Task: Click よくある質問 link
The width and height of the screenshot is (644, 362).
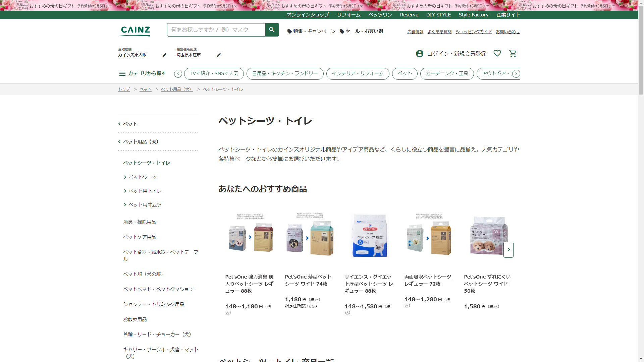Action: point(439,32)
